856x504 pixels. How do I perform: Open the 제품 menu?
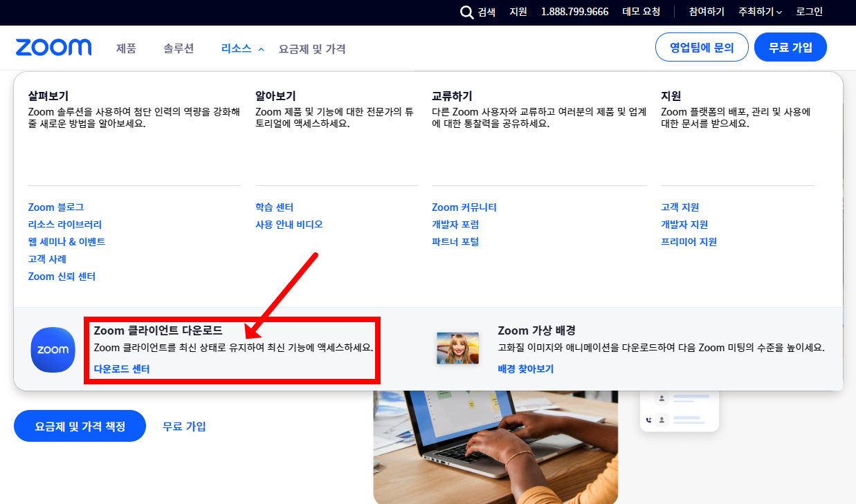click(126, 49)
